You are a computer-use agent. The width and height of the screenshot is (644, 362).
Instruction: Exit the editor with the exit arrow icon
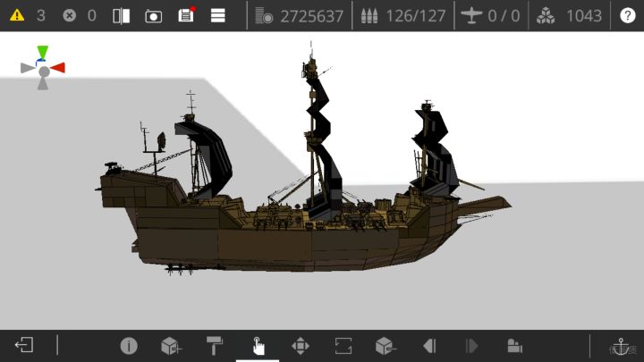(x=24, y=345)
